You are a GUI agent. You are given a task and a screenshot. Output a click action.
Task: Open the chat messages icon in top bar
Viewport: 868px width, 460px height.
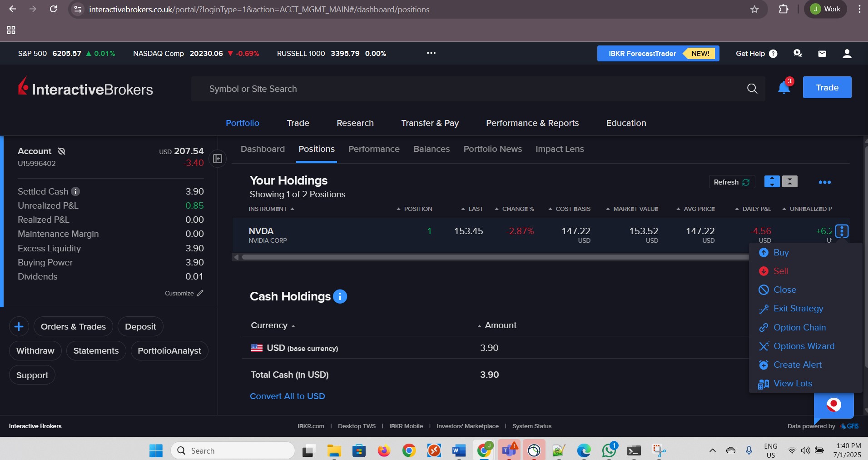(798, 54)
